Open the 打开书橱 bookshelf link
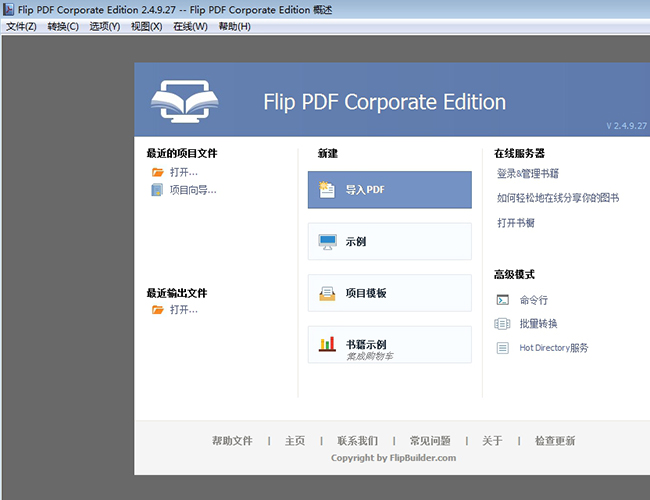The height and width of the screenshot is (500, 650). coord(516,223)
